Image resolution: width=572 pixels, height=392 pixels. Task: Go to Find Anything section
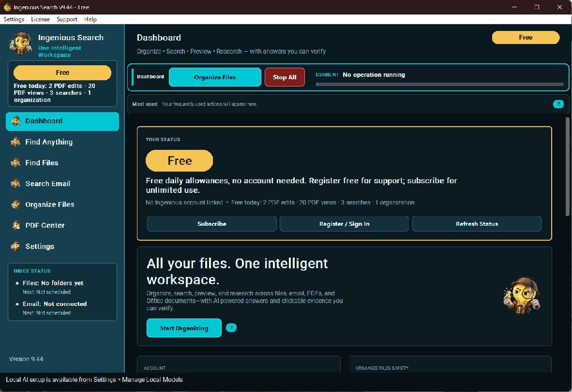pos(62,142)
